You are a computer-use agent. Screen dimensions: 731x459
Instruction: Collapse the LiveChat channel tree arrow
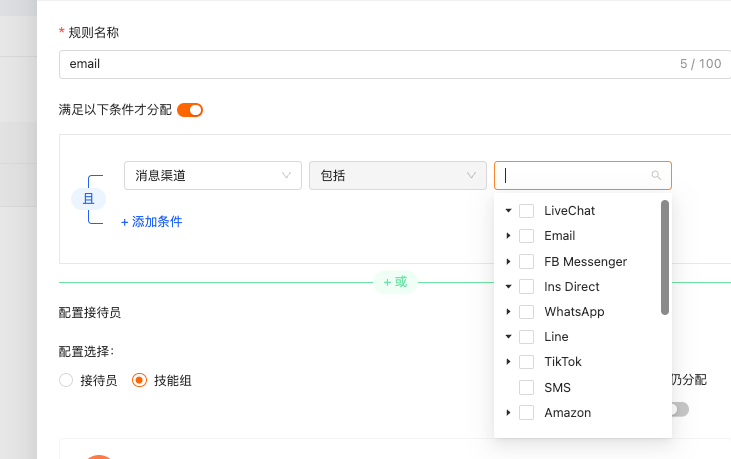point(508,211)
